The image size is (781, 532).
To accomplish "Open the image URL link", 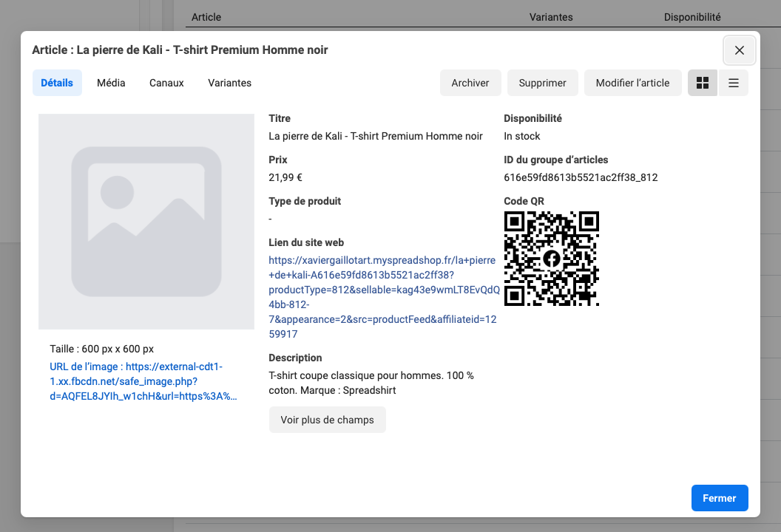I will click(143, 381).
